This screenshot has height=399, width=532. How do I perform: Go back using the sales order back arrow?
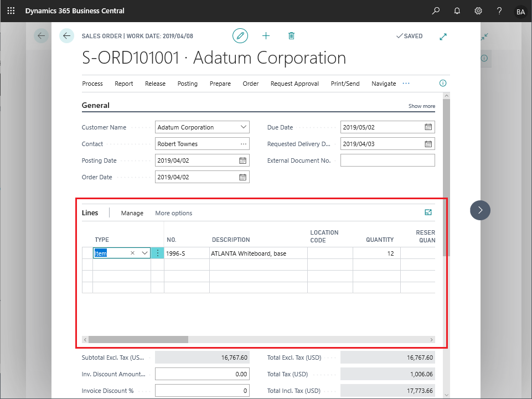pos(66,35)
